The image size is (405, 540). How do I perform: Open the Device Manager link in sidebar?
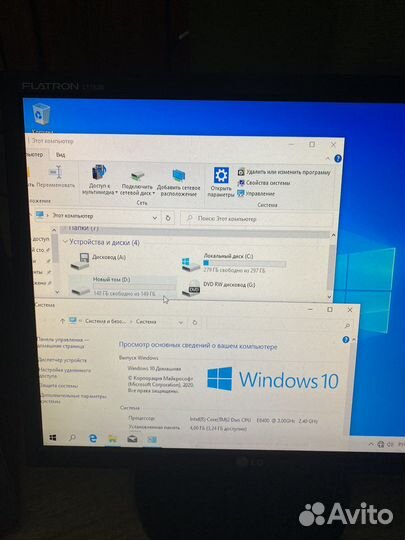click(x=62, y=360)
